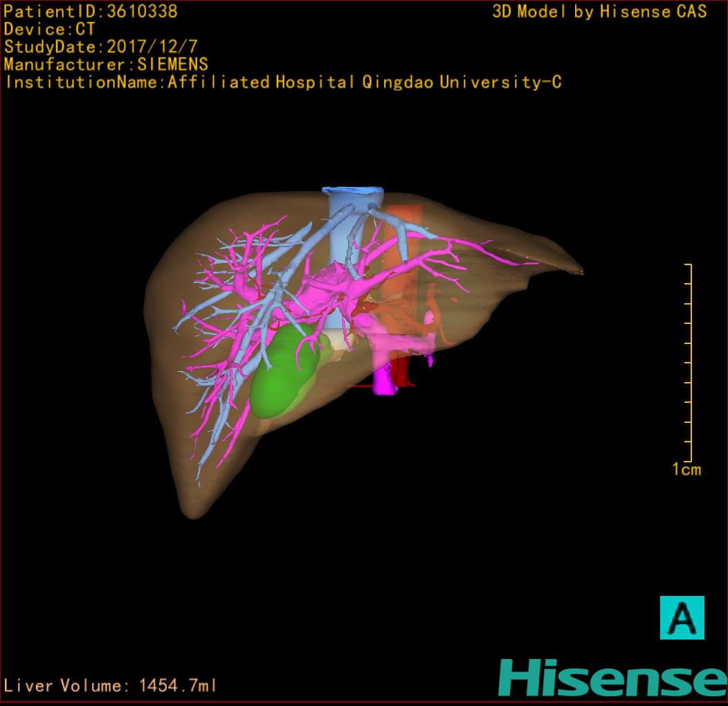Click the yellow vertical scale ruler
The width and height of the screenshot is (728, 706).
point(689,362)
